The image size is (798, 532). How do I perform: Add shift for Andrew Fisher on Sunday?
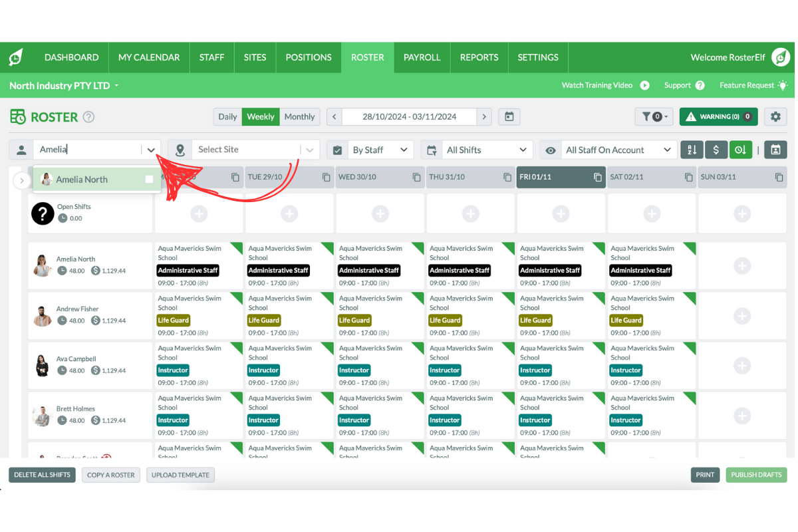742,315
